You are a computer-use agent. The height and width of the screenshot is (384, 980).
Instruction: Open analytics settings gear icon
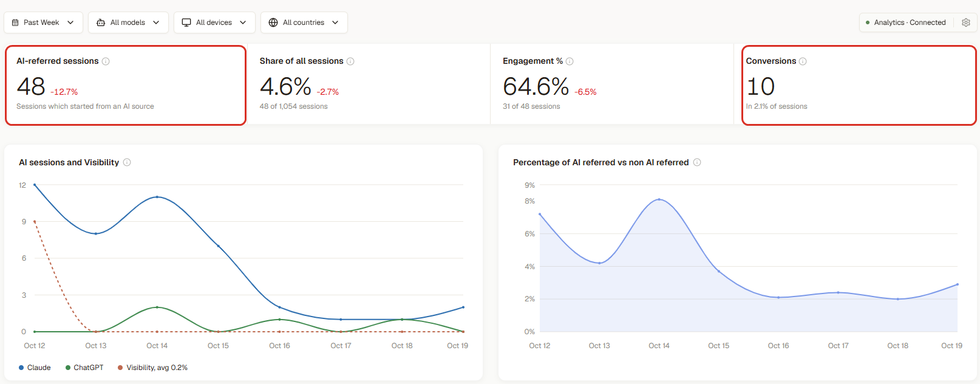click(x=966, y=22)
